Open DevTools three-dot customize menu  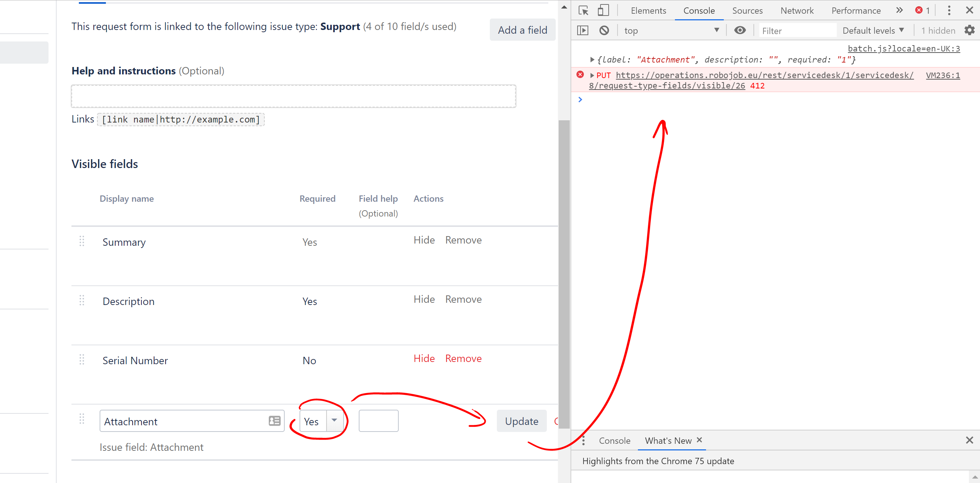(949, 10)
